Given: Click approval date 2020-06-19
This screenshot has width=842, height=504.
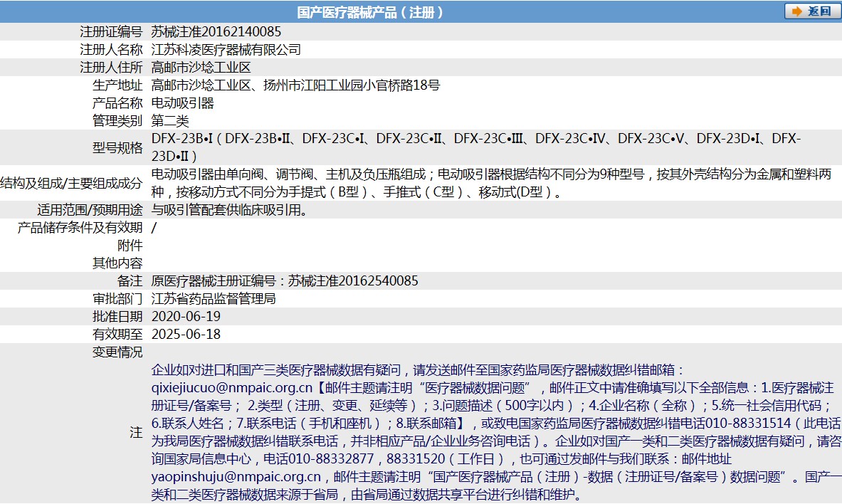Looking at the screenshot, I should point(186,316).
